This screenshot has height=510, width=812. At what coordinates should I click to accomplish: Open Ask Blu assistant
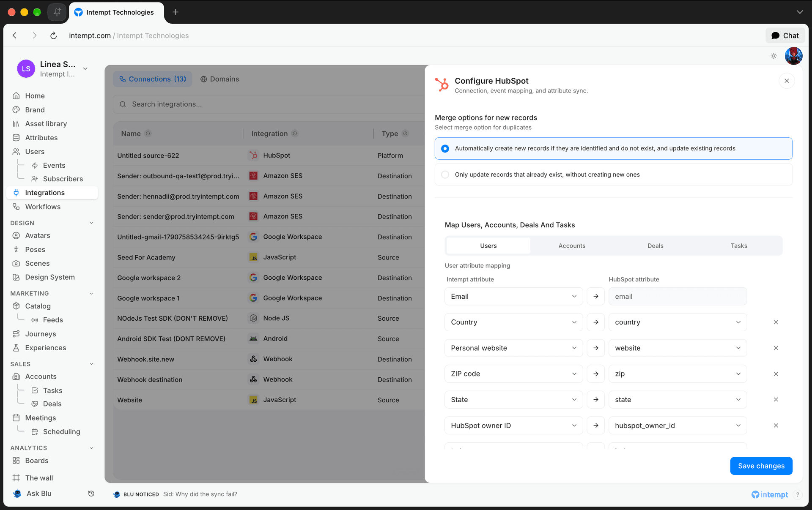tap(39, 494)
